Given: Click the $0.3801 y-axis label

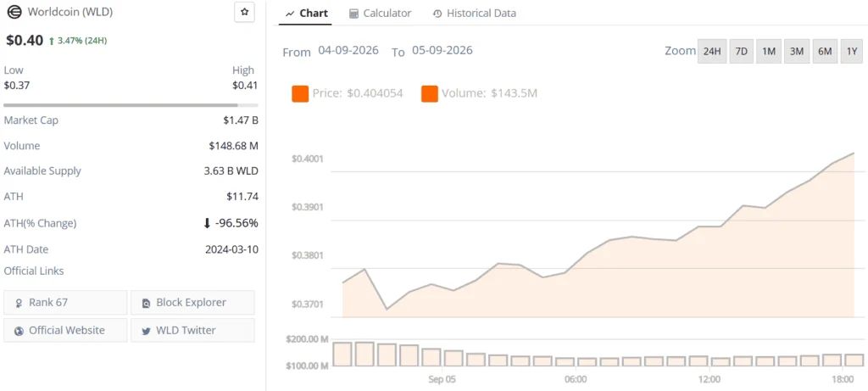Looking at the screenshot, I should pyautogui.click(x=307, y=256).
